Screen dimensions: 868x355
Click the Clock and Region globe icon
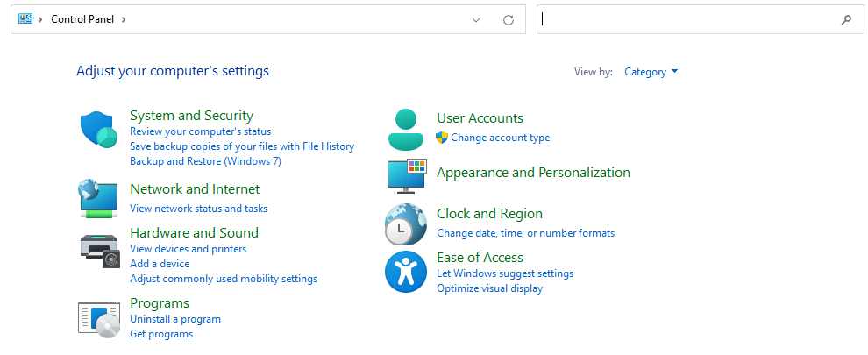click(405, 224)
